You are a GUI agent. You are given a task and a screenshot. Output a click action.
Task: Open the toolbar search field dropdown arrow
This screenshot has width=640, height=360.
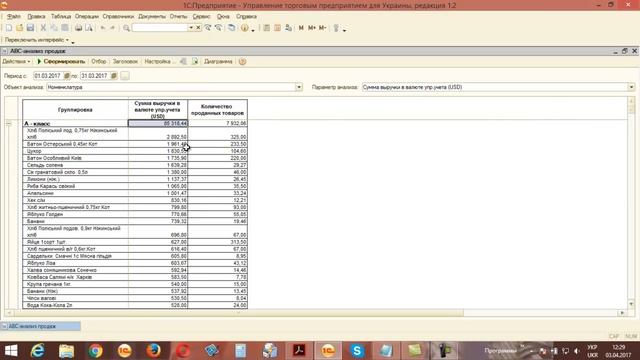click(191, 28)
